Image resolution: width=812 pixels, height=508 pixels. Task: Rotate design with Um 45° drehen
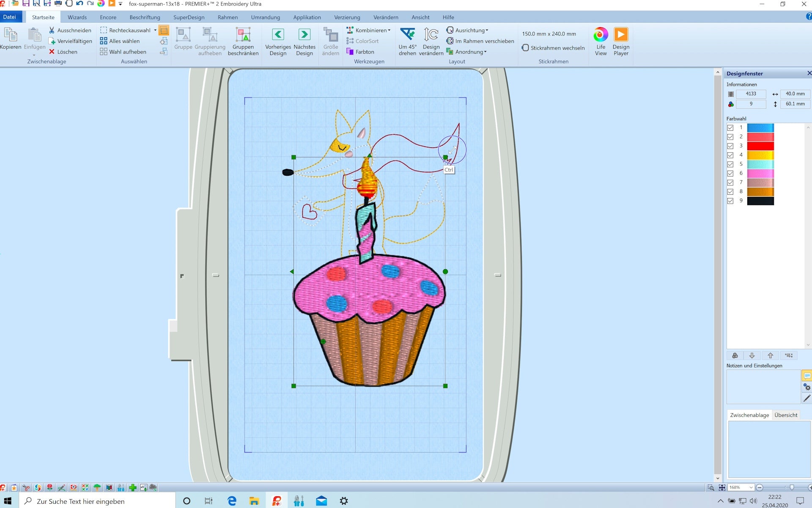pos(407,41)
